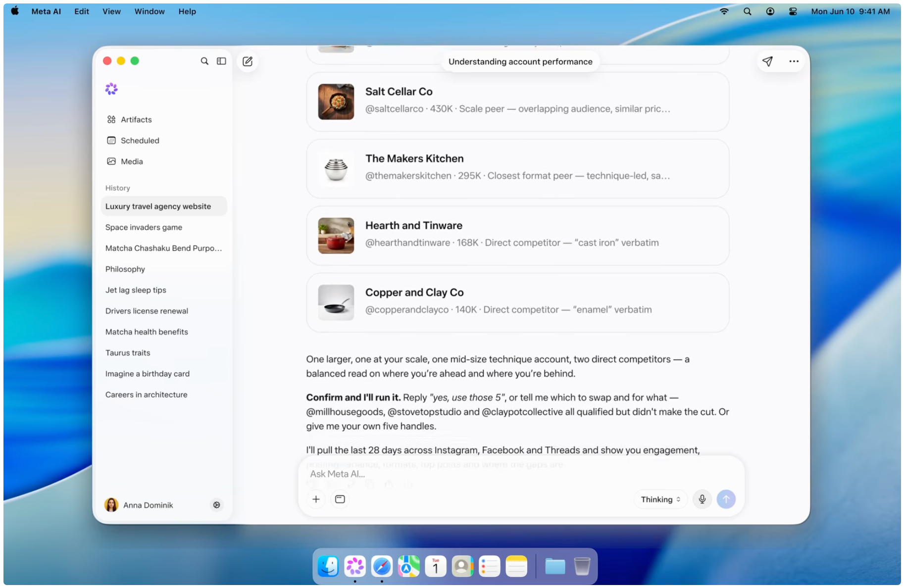
Task: Open the Jet lag sleep tips chat
Action: point(164,290)
